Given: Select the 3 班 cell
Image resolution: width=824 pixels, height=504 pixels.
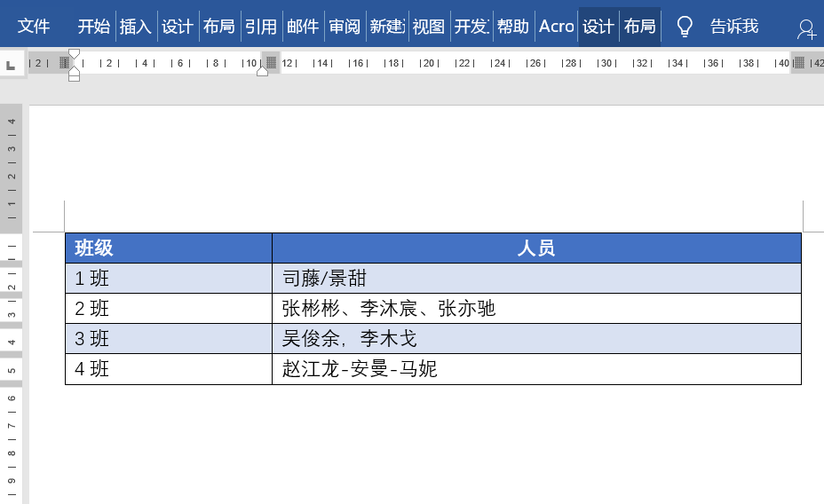Looking at the screenshot, I should tap(169, 339).
